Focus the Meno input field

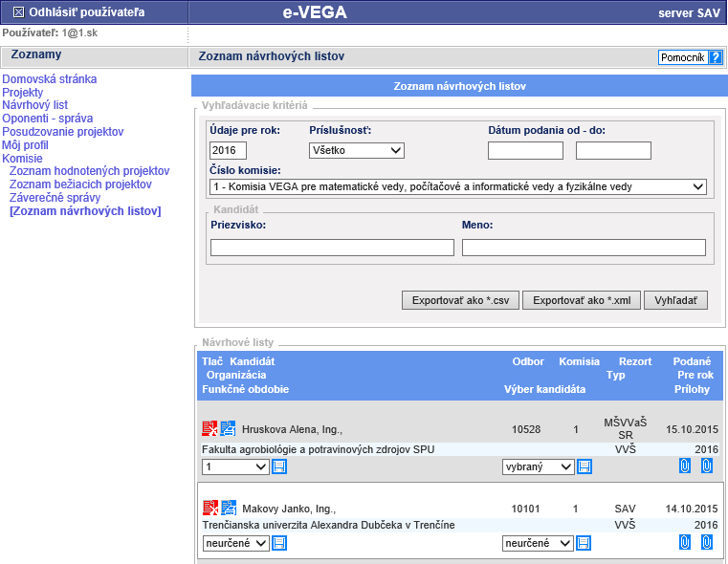[585, 248]
